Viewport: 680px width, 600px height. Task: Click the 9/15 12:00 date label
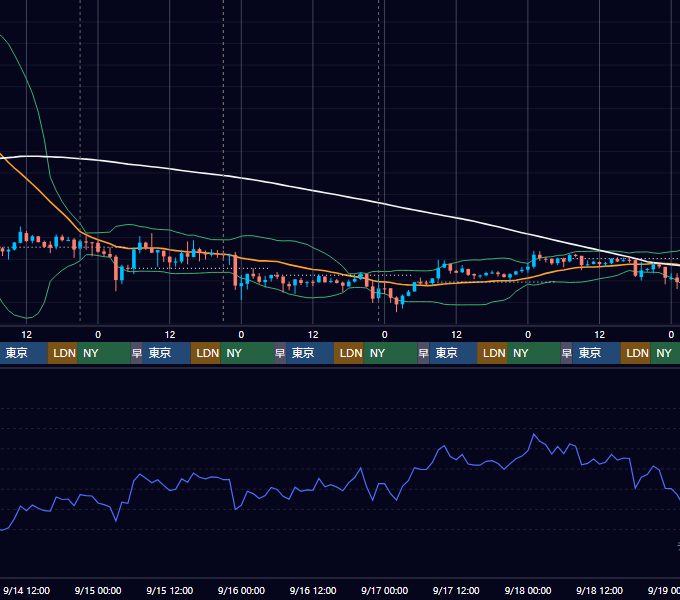coord(170,590)
